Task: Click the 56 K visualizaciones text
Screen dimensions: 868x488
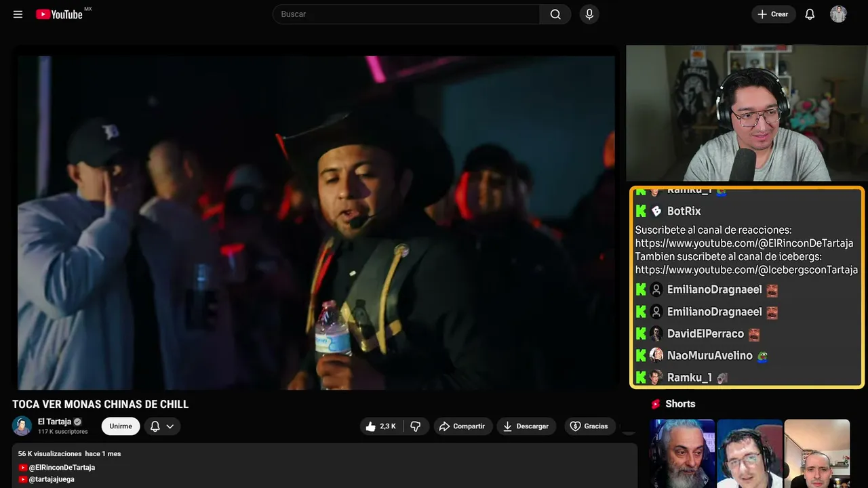Action: coord(50,453)
